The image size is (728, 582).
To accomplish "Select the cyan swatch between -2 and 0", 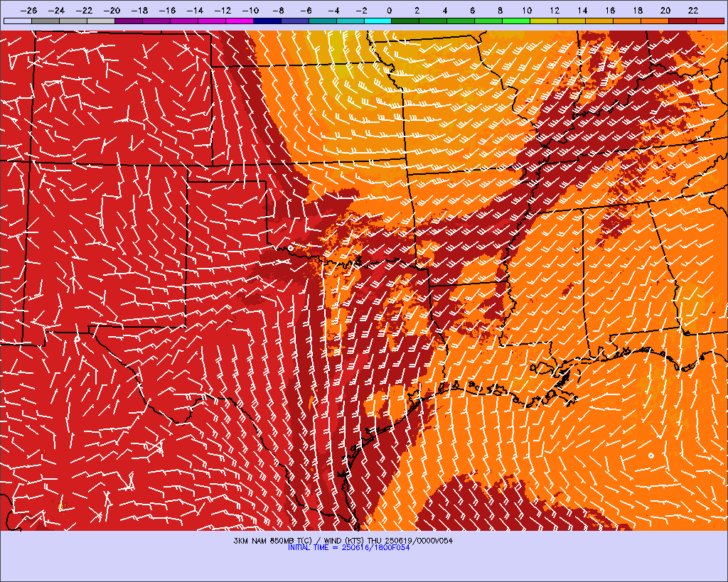I will 378,21.
